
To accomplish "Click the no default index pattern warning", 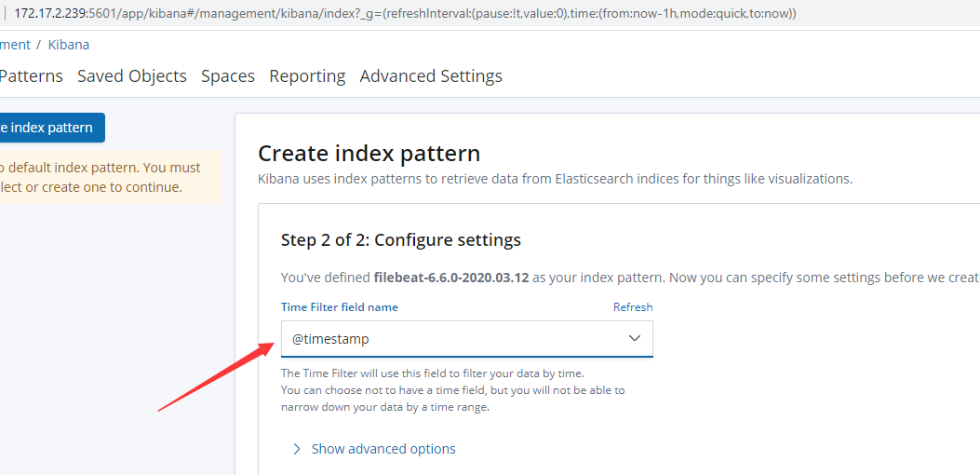I will click(110, 177).
